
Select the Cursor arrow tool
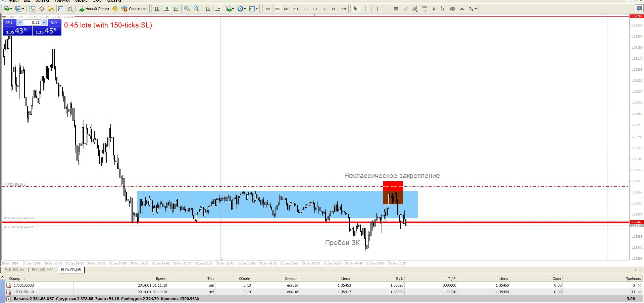(356, 9)
